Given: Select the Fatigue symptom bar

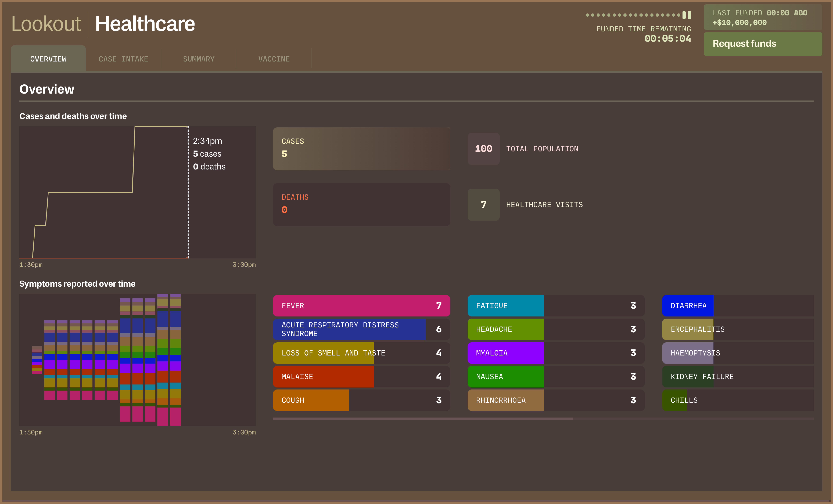Looking at the screenshot, I should 556,306.
